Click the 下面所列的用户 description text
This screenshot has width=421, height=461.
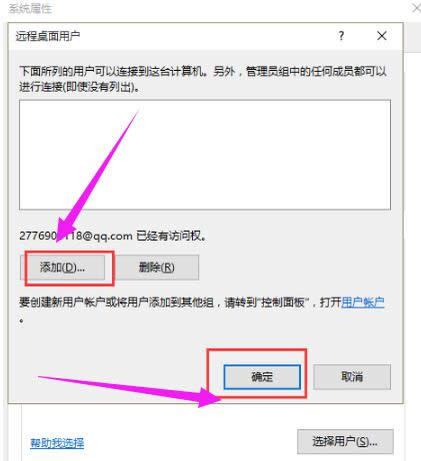point(203,79)
